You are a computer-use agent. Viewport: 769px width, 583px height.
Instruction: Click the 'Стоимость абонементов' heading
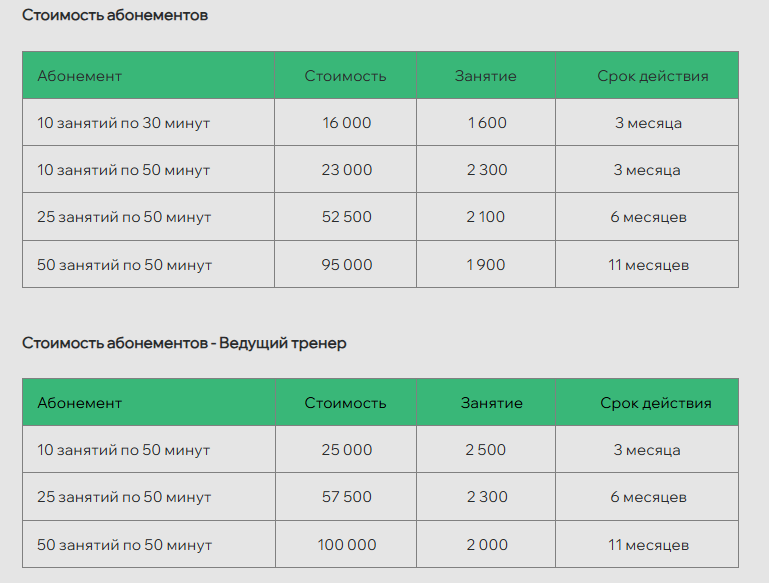coord(115,16)
